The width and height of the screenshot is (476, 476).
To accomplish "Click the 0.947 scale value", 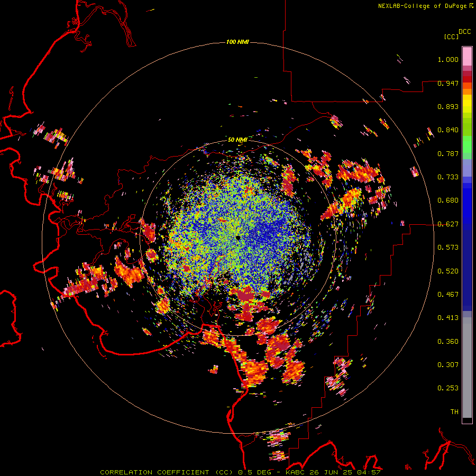I will [x=448, y=83].
